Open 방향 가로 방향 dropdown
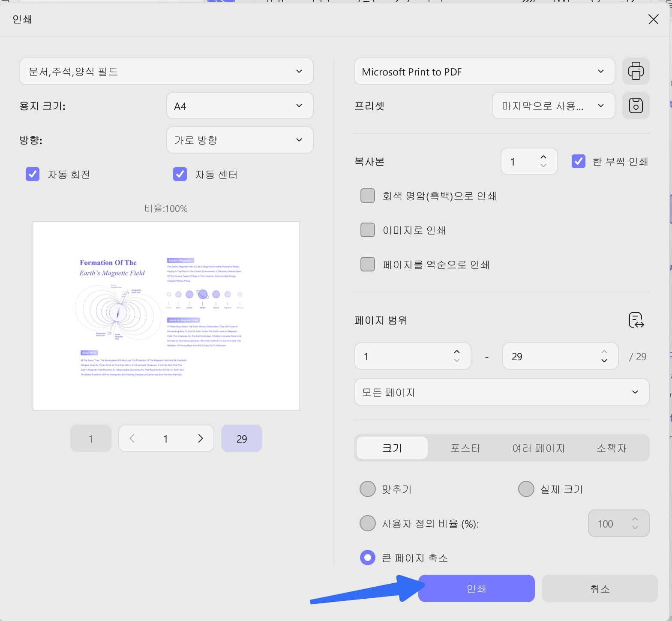This screenshot has height=621, width=672. (240, 140)
